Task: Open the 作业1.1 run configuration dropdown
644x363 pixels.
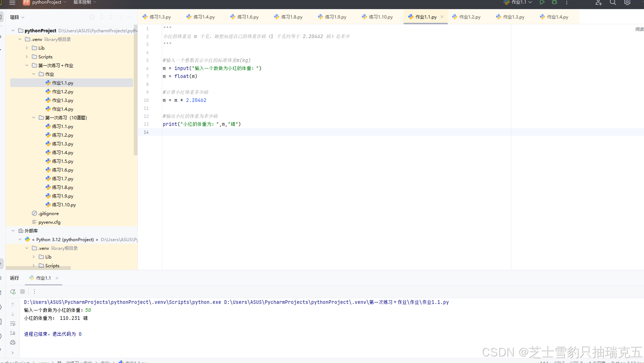Action: click(530, 2)
